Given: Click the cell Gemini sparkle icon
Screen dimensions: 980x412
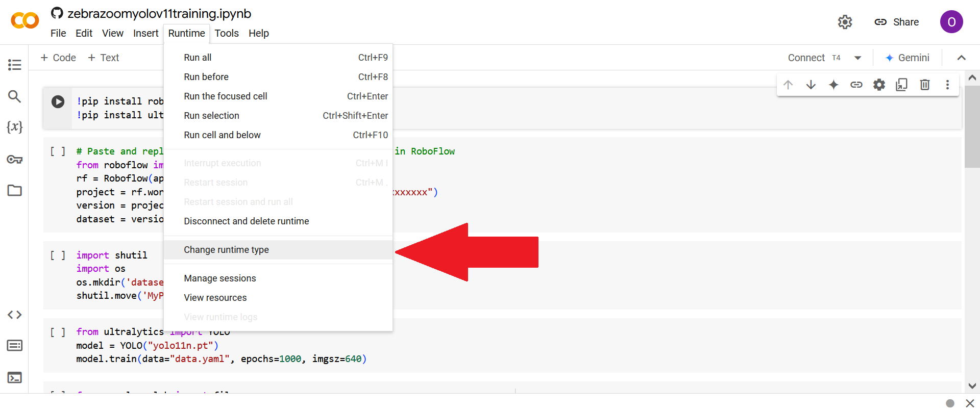Looking at the screenshot, I should [834, 85].
